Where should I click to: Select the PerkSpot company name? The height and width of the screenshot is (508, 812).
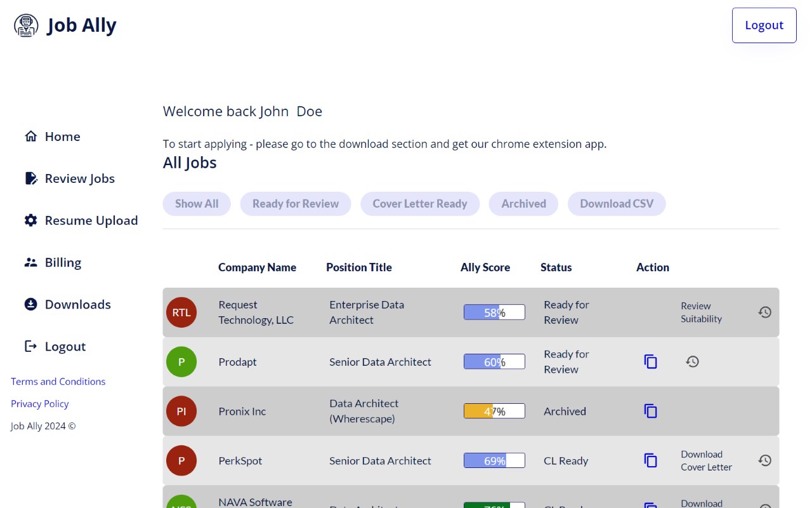click(x=240, y=461)
